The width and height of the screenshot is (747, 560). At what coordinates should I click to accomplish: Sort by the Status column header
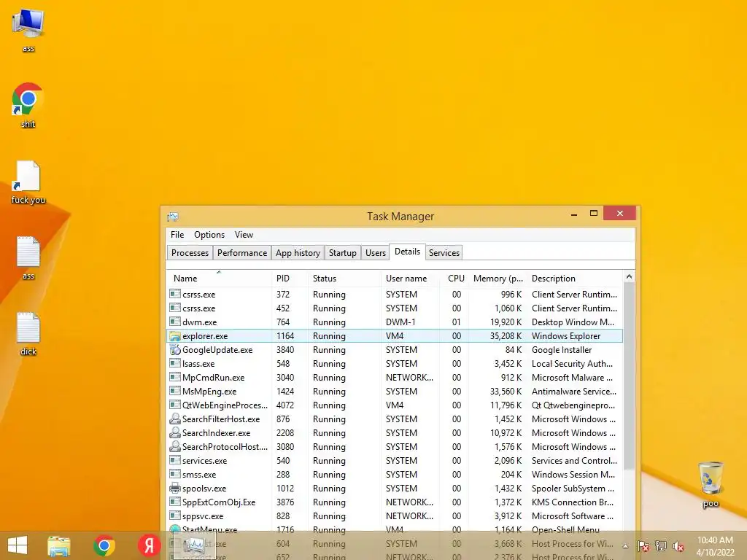tap(345, 278)
